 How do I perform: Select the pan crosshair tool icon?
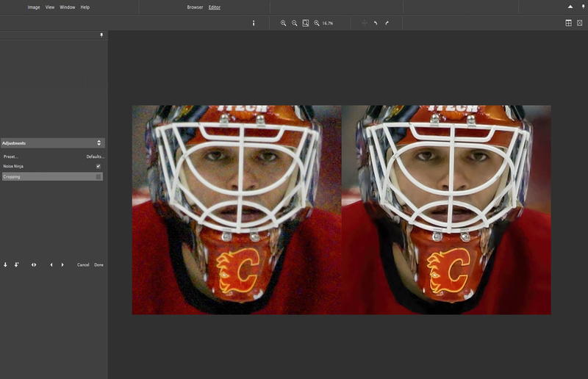click(x=365, y=24)
